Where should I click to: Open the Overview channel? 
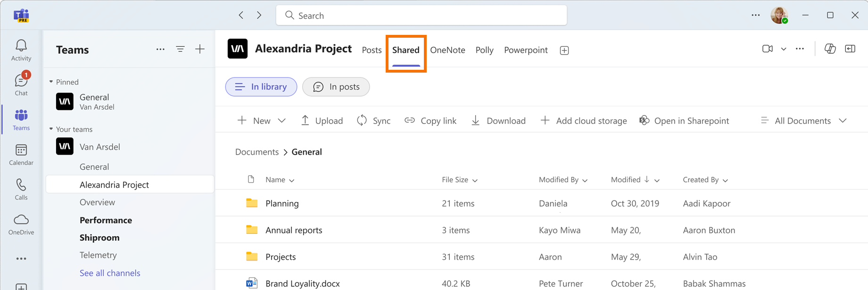point(97,202)
